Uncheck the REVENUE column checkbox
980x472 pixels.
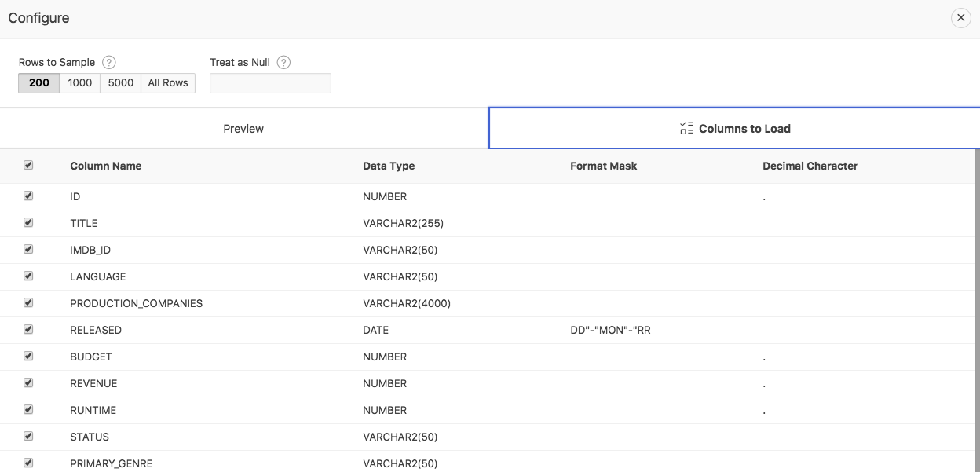point(28,383)
